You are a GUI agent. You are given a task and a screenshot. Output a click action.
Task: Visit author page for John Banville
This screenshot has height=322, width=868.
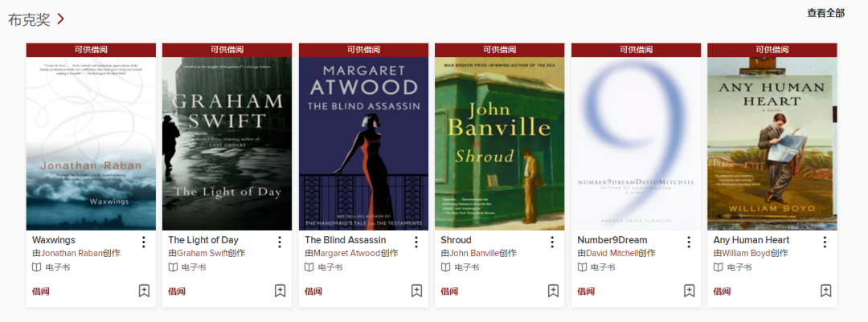tap(474, 253)
